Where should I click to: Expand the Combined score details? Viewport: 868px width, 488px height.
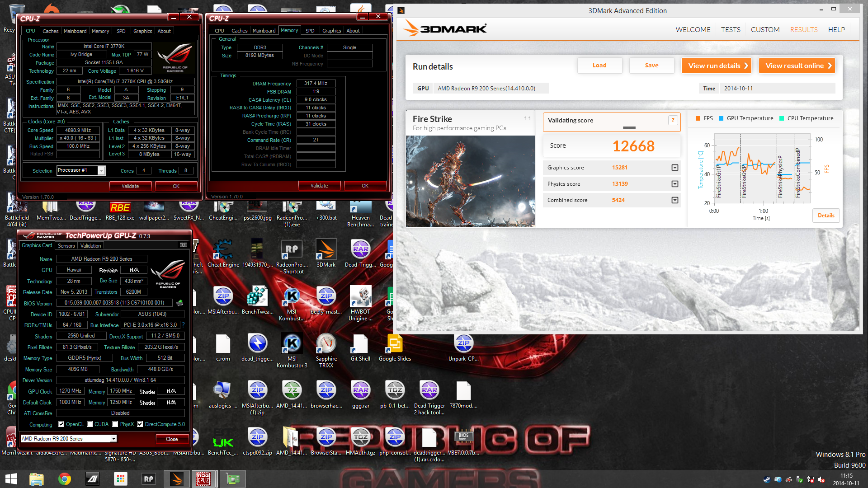(675, 200)
